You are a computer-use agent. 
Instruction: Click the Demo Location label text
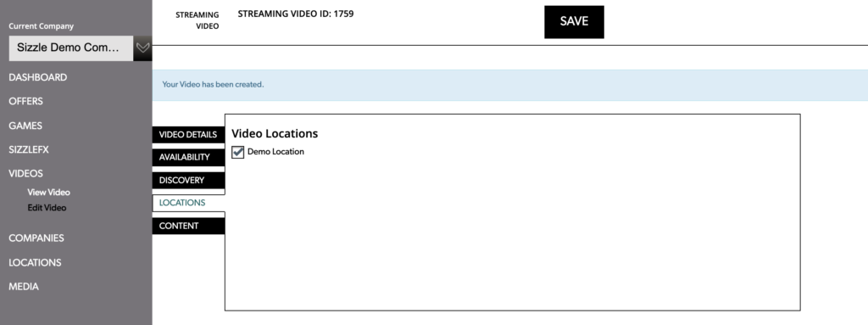[275, 151]
